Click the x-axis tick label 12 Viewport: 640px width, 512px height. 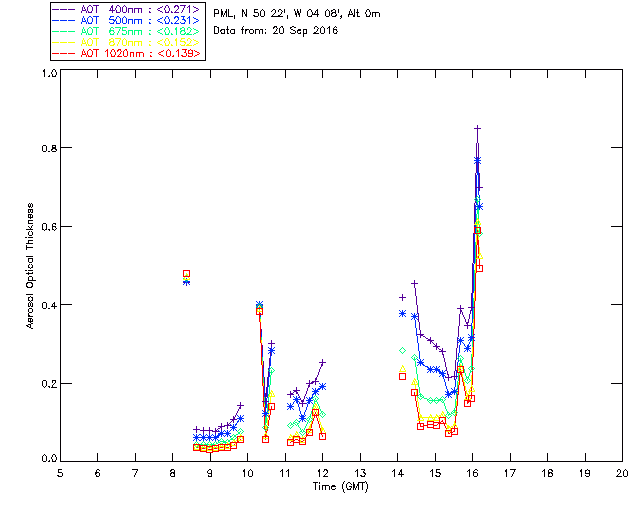coord(322,473)
